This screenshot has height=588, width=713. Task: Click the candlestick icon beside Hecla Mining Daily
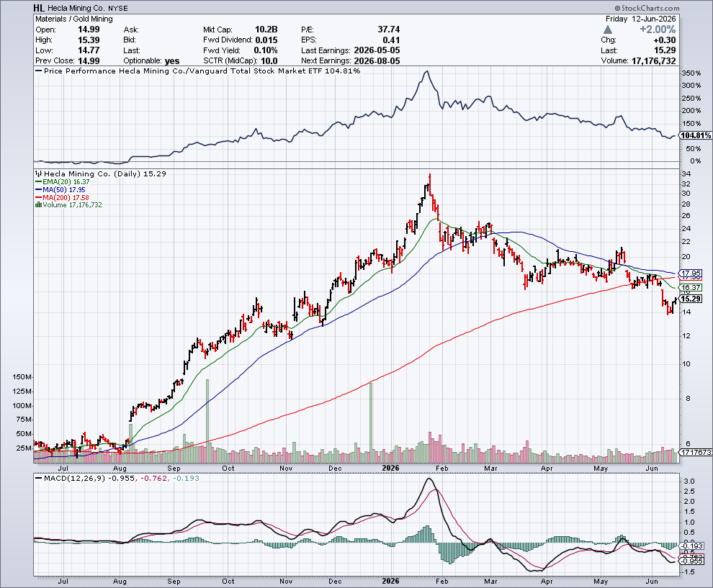pos(39,173)
